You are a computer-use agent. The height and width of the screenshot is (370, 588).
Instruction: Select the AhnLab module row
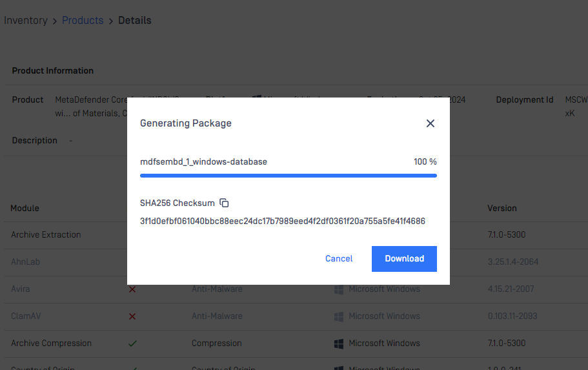[294, 262]
